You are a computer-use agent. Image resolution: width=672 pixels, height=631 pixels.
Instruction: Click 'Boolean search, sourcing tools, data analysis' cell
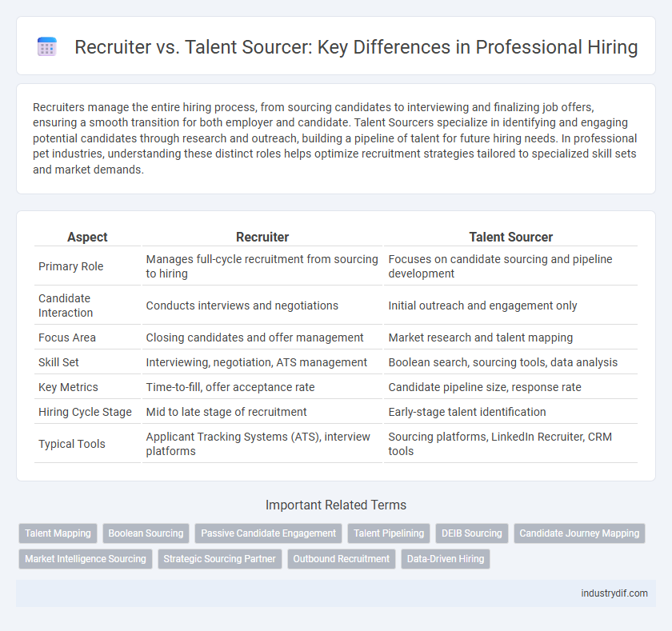511,362
